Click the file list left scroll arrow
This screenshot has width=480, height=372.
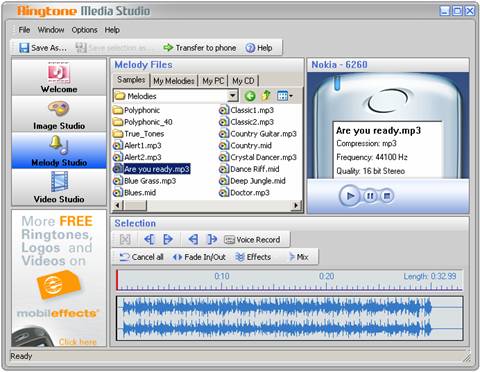(117, 205)
